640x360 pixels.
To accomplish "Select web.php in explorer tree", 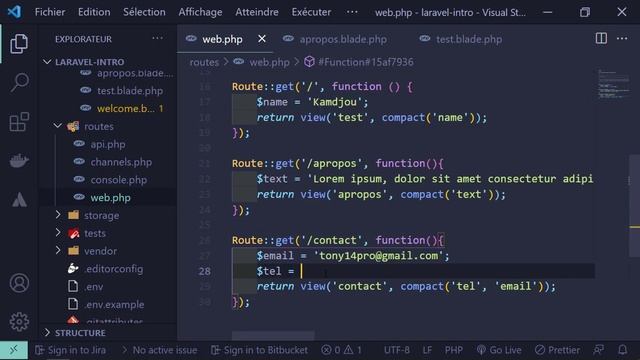I will point(110,198).
